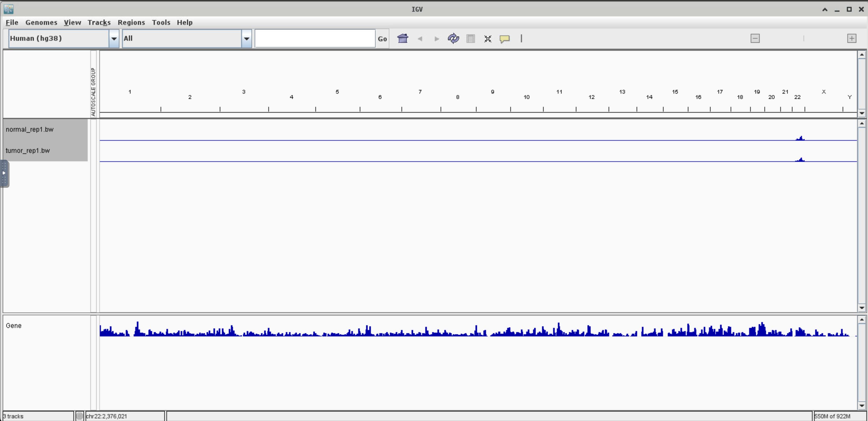The width and height of the screenshot is (868, 421).
Task: Toggle the yellow popup behavior speech bubble
Action: click(505, 38)
